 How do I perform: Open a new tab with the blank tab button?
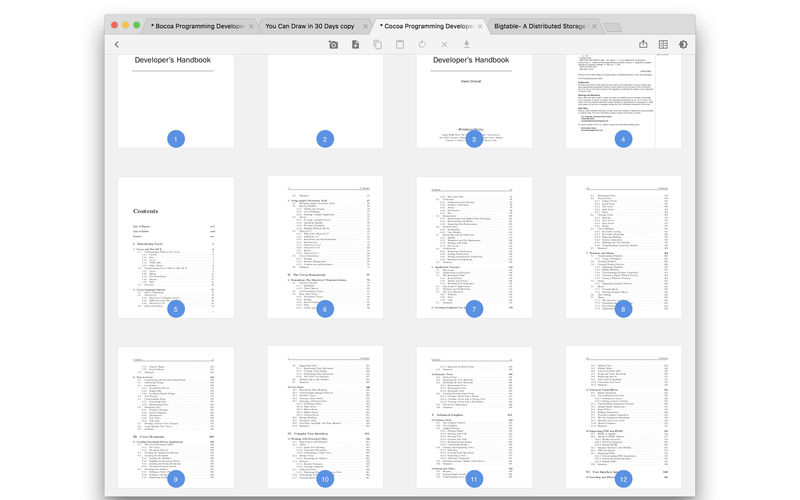[613, 27]
